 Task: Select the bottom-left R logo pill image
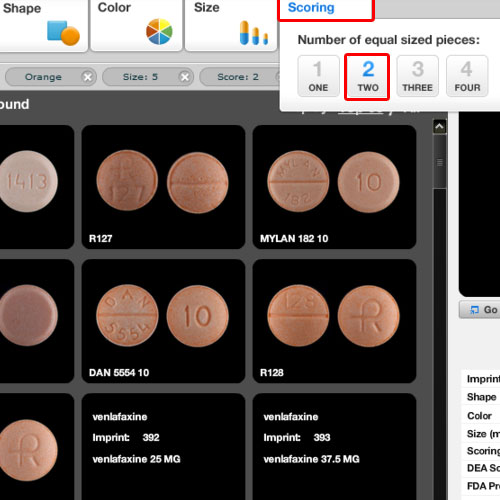pyautogui.click(x=28, y=450)
